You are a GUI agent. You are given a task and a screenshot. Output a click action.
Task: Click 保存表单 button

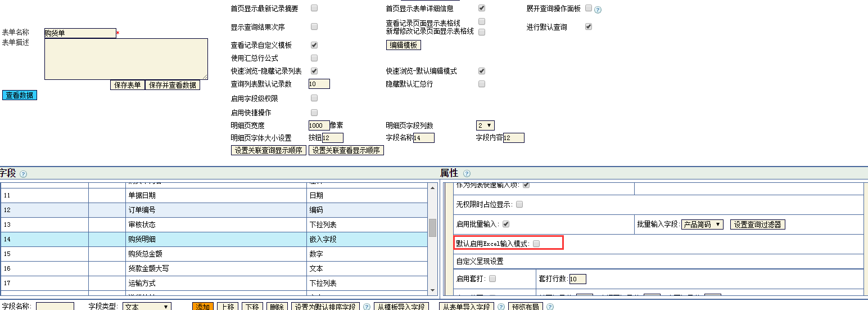pos(127,85)
